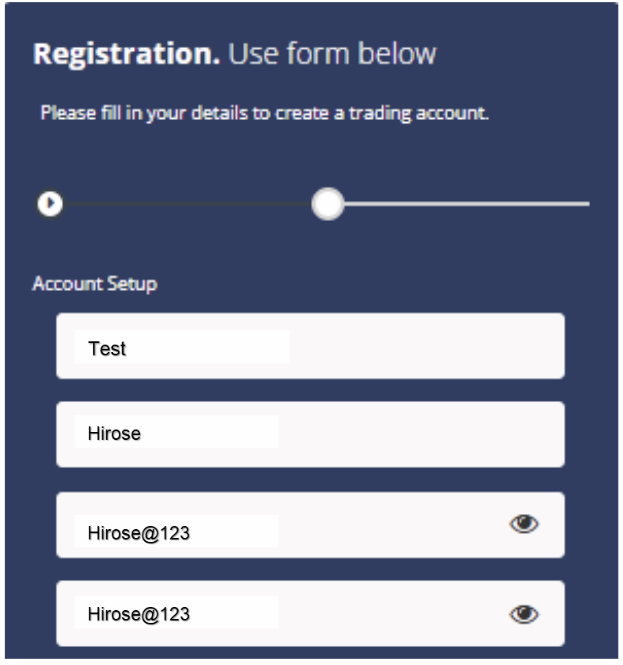Click the large current step circle
This screenshot has width=623, height=665.
(x=327, y=204)
